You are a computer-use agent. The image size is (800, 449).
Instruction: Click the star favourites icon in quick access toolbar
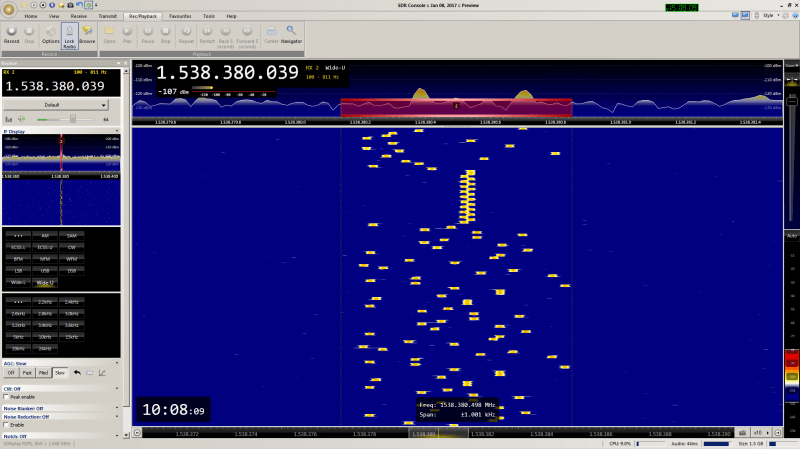(x=61, y=5)
